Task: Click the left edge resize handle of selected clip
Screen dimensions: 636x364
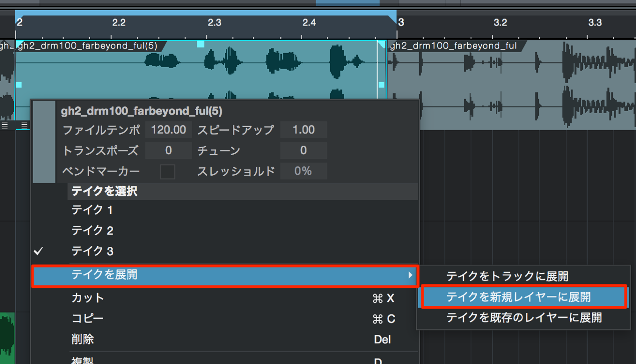Action: pyautogui.click(x=19, y=85)
